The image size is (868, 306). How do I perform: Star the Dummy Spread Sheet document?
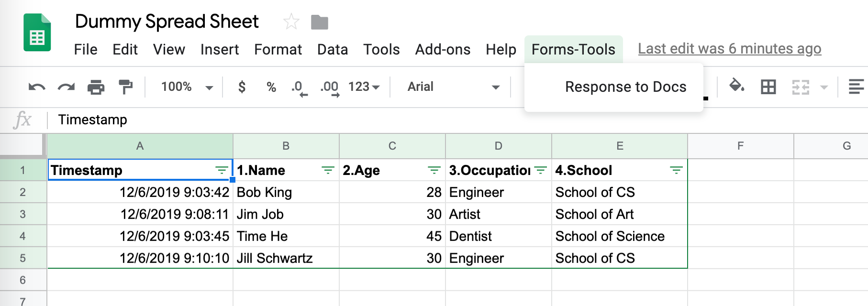click(x=291, y=22)
